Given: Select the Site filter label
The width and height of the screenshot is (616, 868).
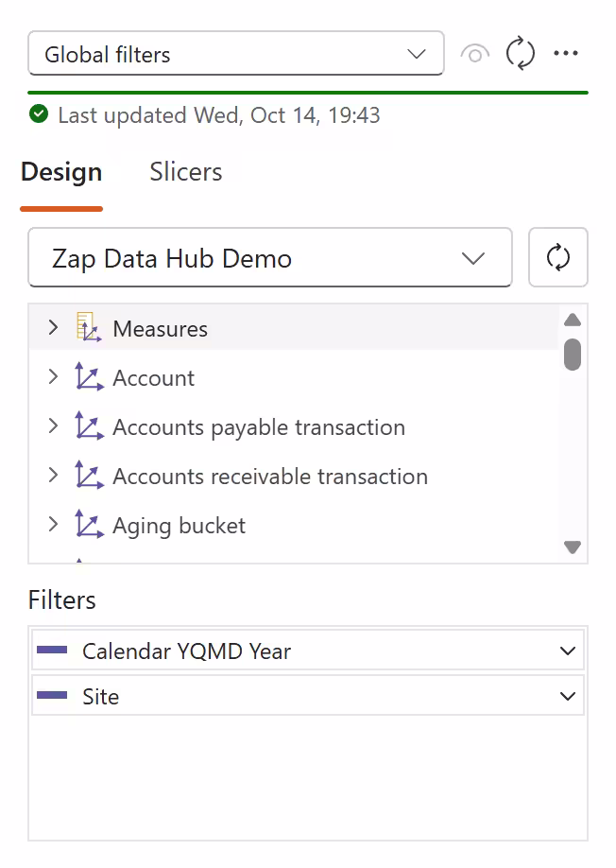Looking at the screenshot, I should click(101, 697).
